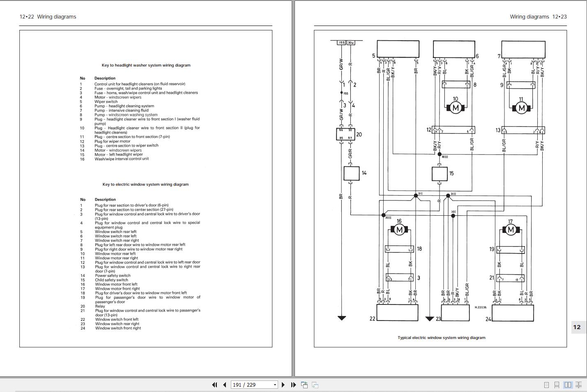Jump to the last page
This screenshot has width=587, height=392.
coord(293,385)
